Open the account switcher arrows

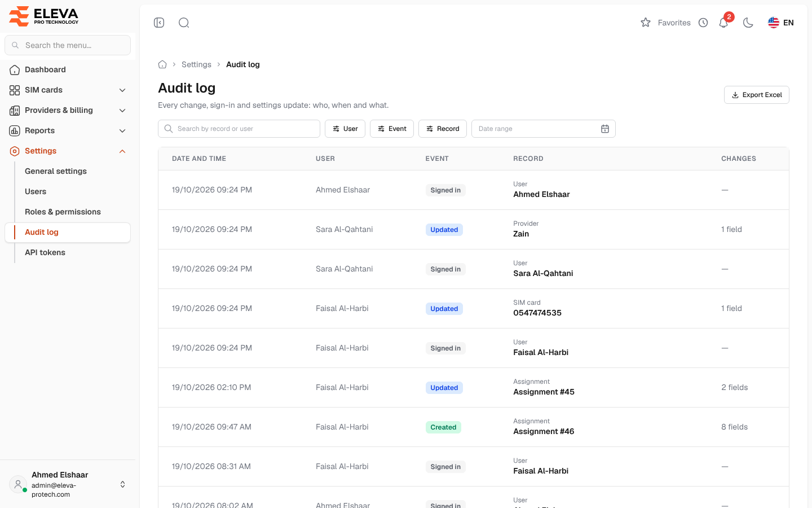[x=122, y=484]
